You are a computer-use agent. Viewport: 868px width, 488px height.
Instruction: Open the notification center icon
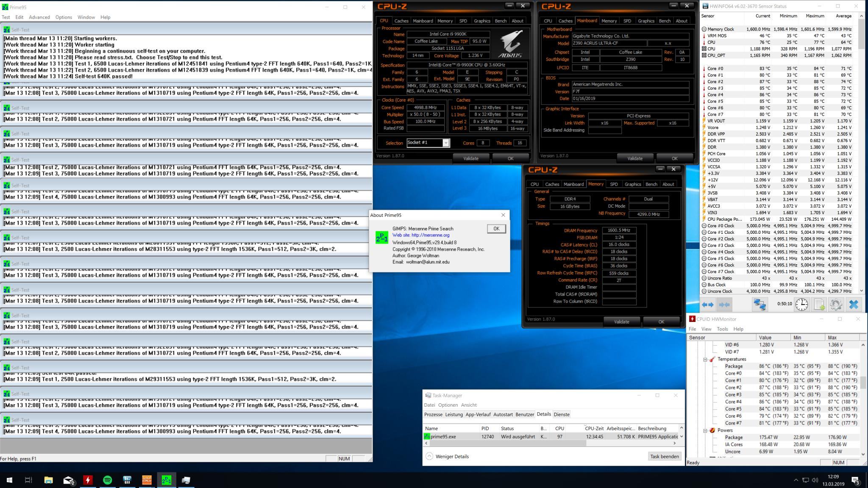point(855,480)
